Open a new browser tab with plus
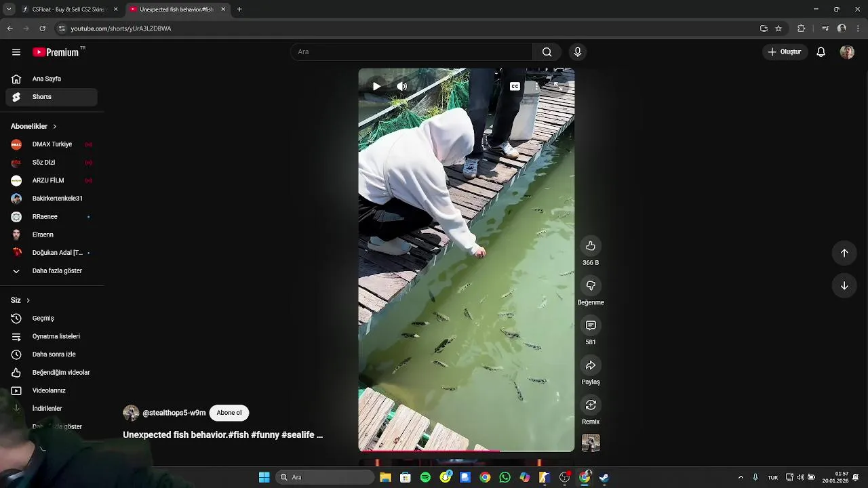Image resolution: width=868 pixels, height=488 pixels. 239,9
